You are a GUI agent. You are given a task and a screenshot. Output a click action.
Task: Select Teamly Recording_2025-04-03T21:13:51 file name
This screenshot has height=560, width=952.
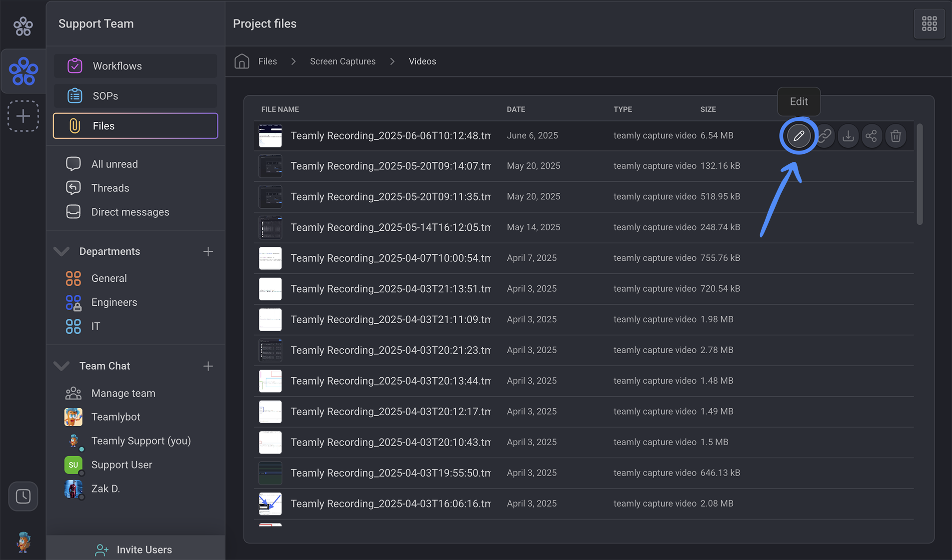click(390, 289)
